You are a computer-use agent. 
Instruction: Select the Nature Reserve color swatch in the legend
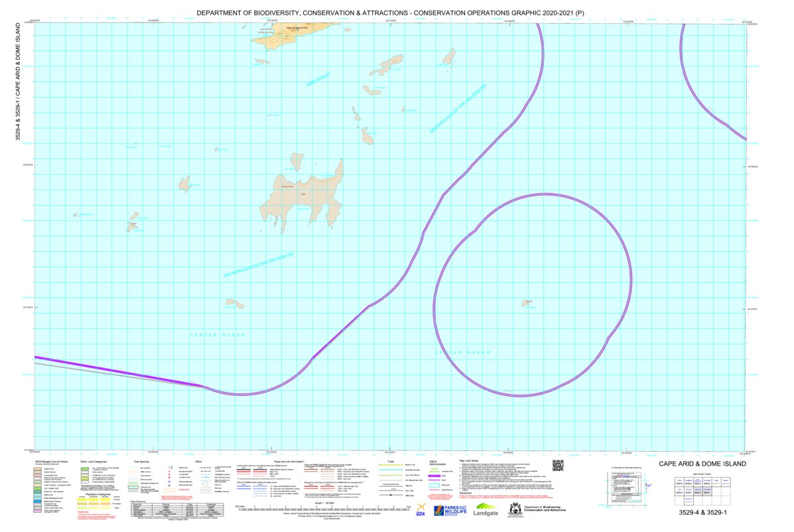pyautogui.click(x=36, y=472)
